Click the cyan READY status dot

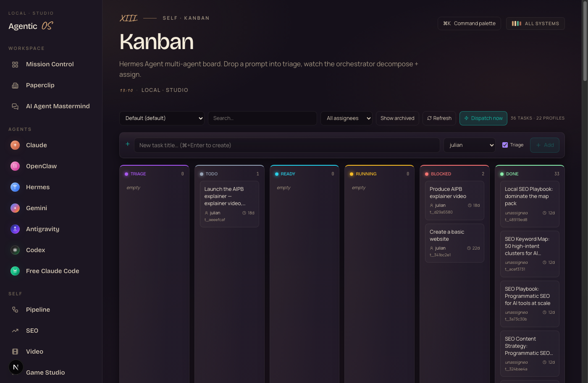277,174
